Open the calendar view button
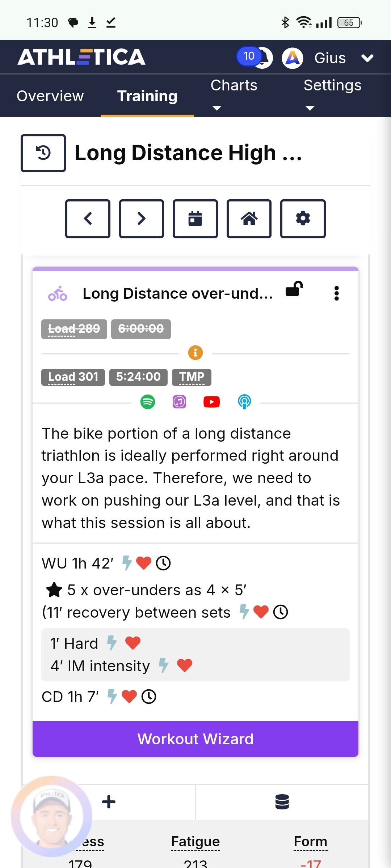The height and width of the screenshot is (868, 391). coord(195,218)
